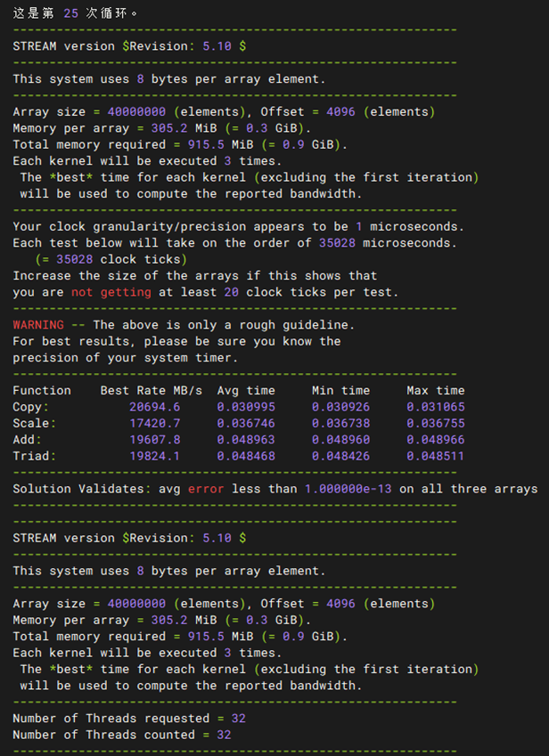The image size is (549, 756).
Task: Click the Add max time value 0.048966
Action: [x=435, y=440]
